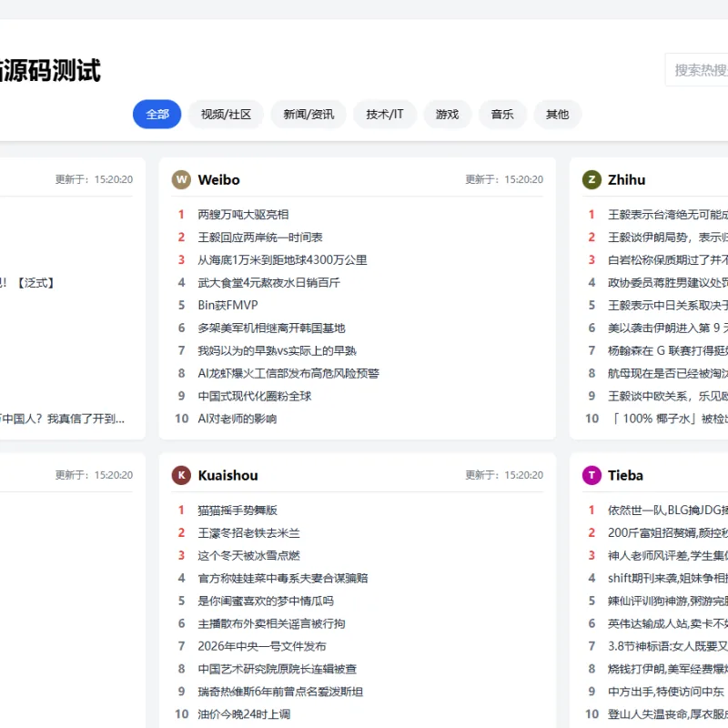Select the 全部 category tab
This screenshot has height=728, width=728.
pyautogui.click(x=157, y=115)
